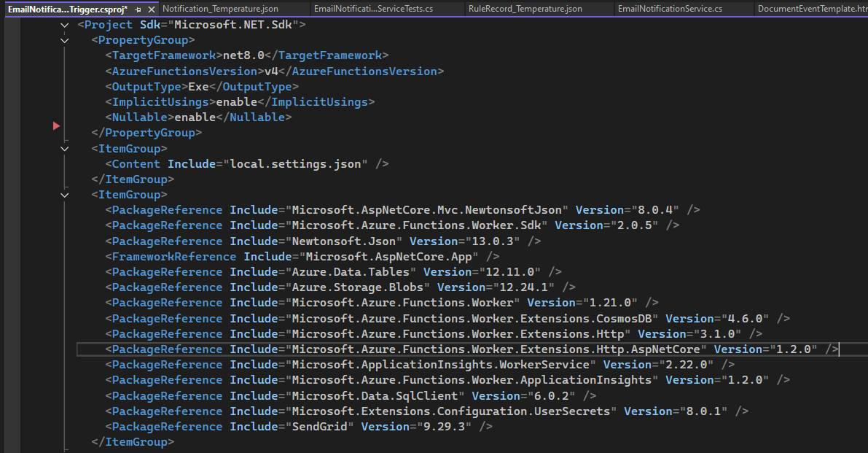Collapse the PropertyGroup element
Screen dimensions: 868x453
(65, 40)
